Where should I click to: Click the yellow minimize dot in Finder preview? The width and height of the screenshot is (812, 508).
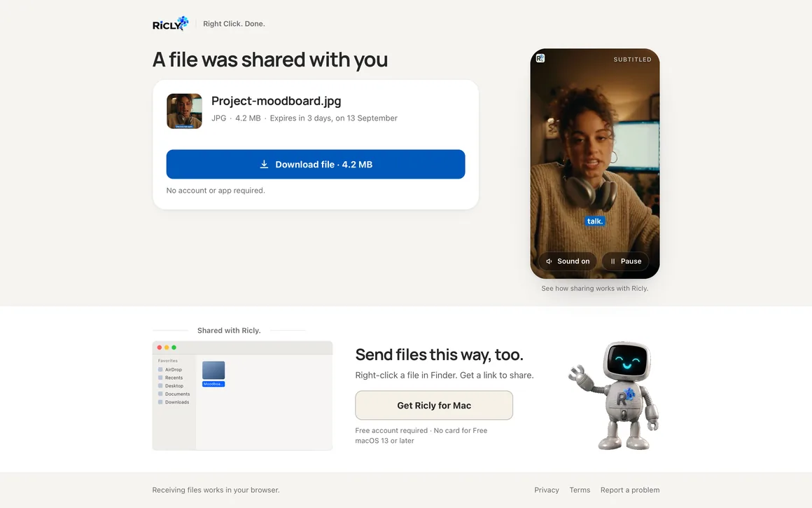coord(167,348)
